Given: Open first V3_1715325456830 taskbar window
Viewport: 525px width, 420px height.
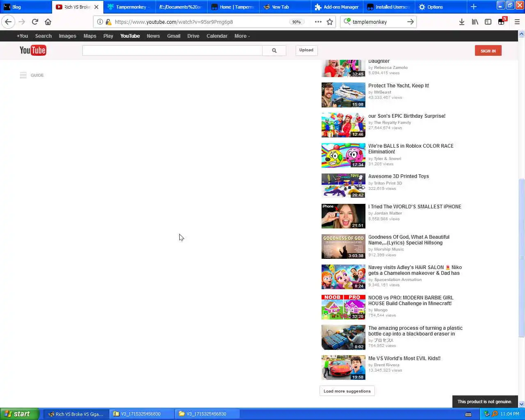Looking at the screenshot, I should [142, 414].
